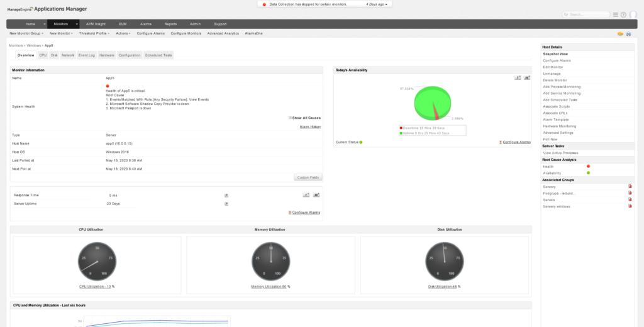This screenshot has width=644, height=327.
Task: Open the Threshold Profile dropdown
Action: tap(94, 33)
